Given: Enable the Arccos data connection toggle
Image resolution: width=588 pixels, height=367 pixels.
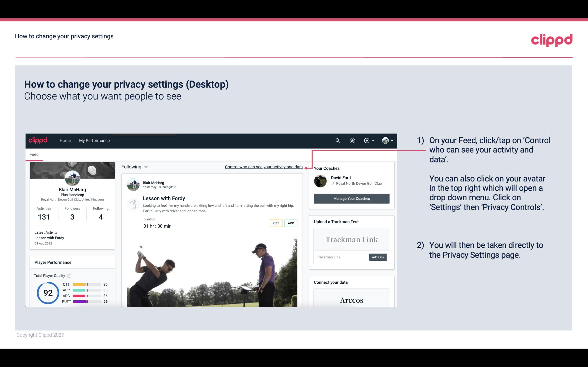Looking at the screenshot, I should click(x=351, y=300).
